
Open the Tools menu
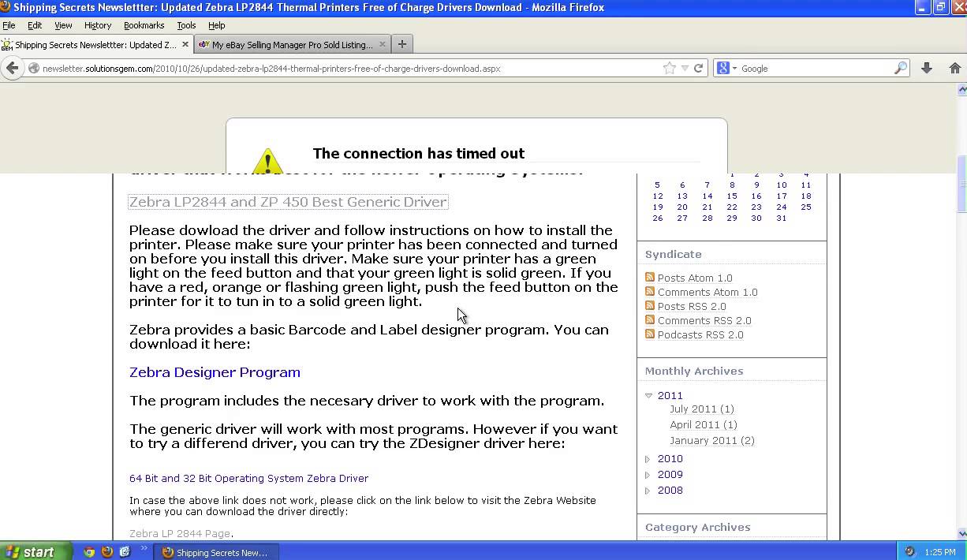click(x=186, y=25)
